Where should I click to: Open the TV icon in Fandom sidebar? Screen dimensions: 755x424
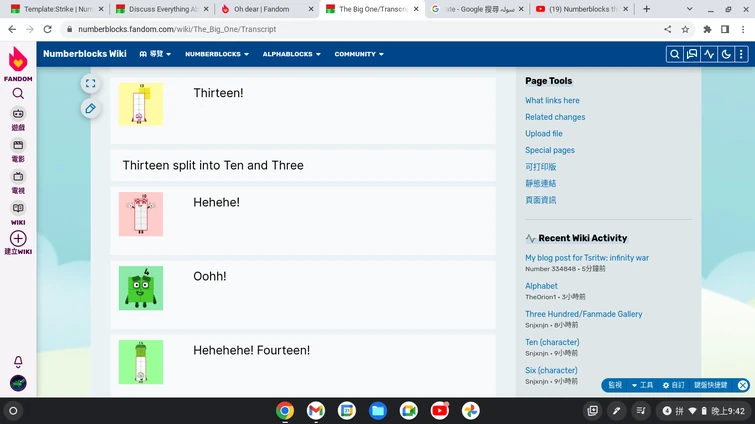coord(18,177)
